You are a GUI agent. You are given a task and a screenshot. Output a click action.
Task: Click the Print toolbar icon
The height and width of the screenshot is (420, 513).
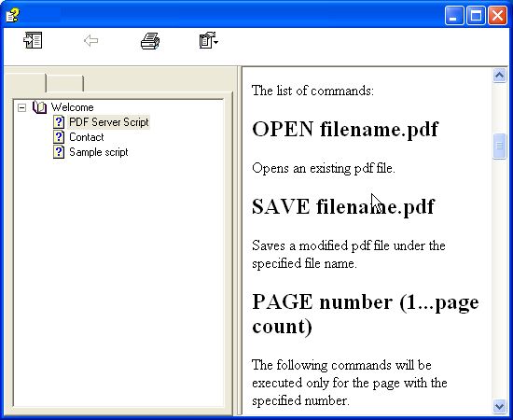pos(150,41)
